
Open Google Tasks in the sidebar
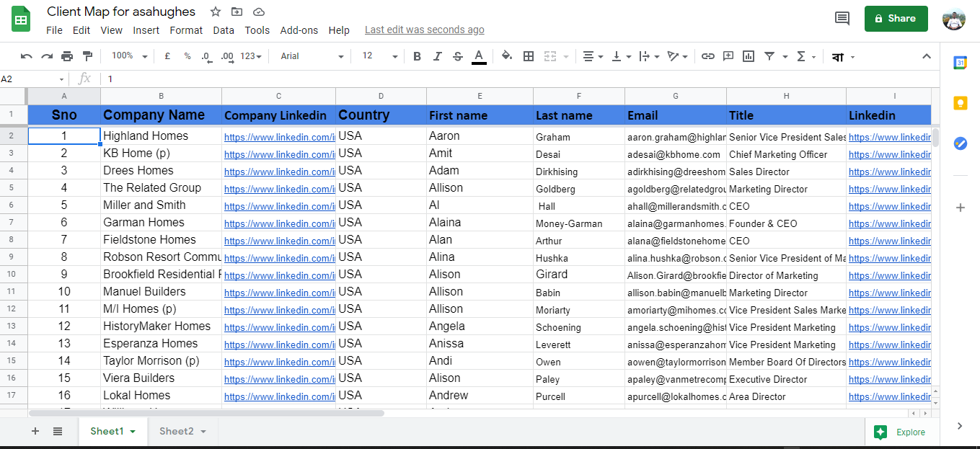(x=960, y=143)
